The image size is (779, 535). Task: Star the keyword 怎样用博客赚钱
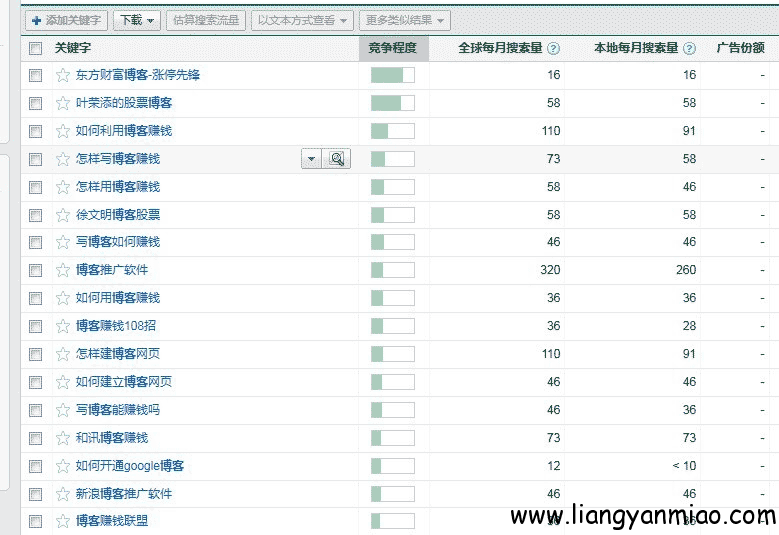point(63,187)
